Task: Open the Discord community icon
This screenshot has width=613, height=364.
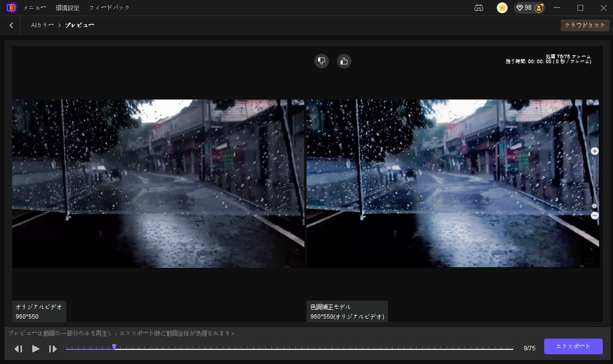Action: click(478, 8)
